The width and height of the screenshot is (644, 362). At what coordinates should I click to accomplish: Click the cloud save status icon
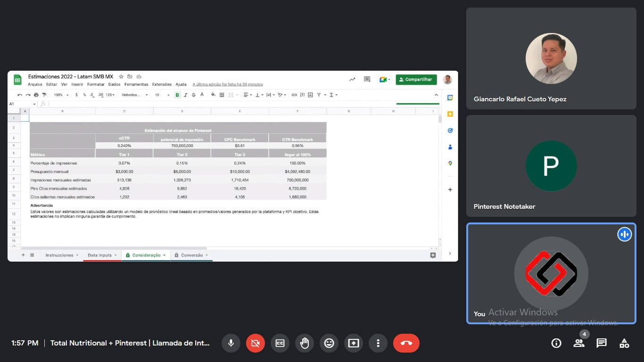(139, 76)
